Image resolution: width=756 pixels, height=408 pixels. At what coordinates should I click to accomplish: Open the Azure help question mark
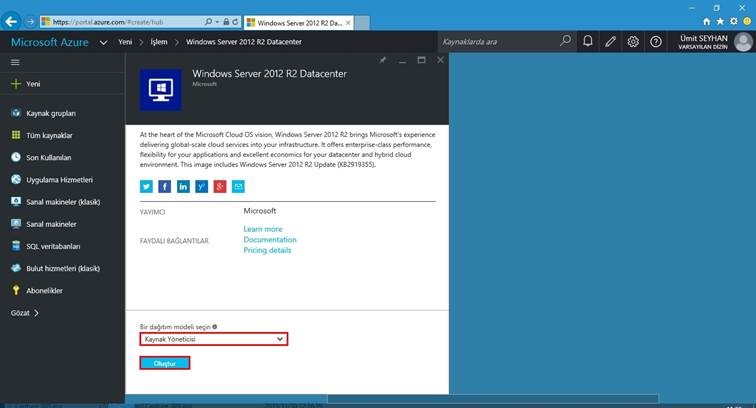[655, 41]
